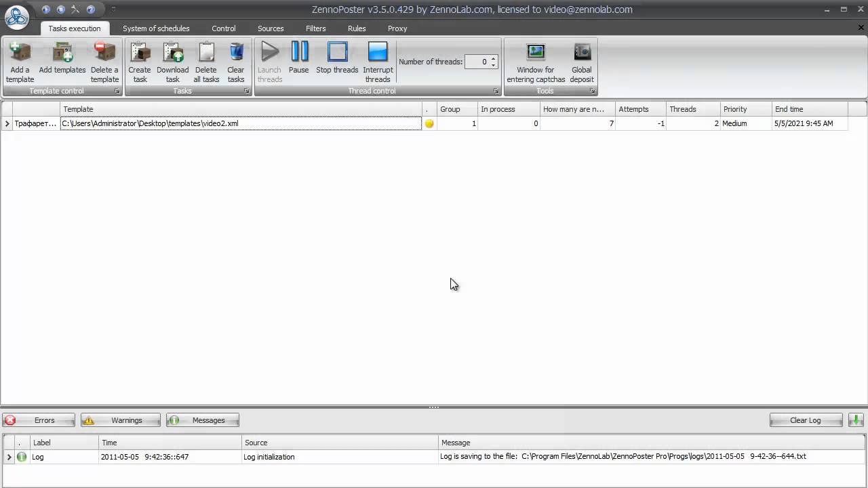Open the Control tab
The height and width of the screenshot is (488, 868).
coord(224,28)
